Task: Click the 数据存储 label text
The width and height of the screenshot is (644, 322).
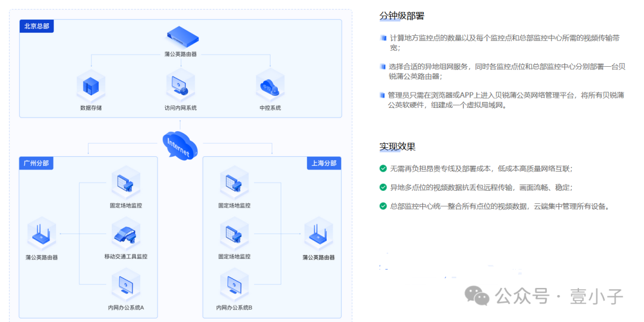Action: pos(91,109)
